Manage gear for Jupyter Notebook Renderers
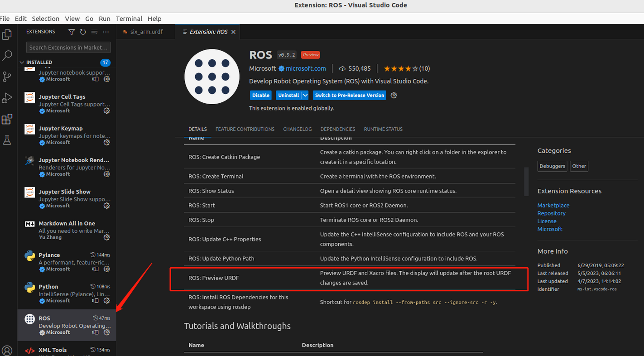Screen dimensions: 644x356 (x=107, y=174)
